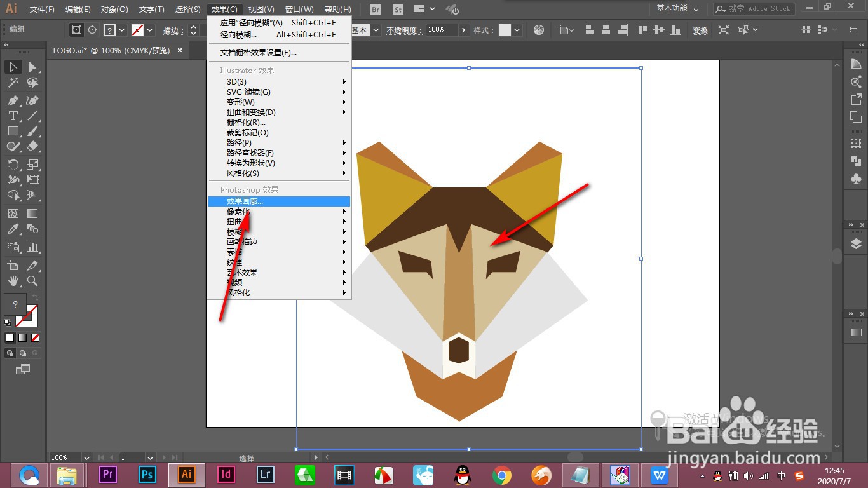
Task: Select the Direct Selection tool
Action: (33, 67)
